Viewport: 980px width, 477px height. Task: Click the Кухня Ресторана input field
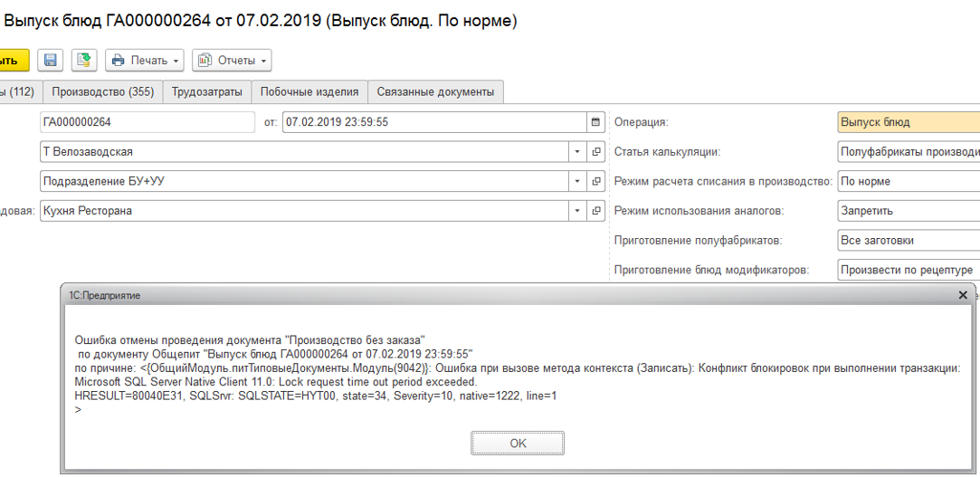coord(304,211)
